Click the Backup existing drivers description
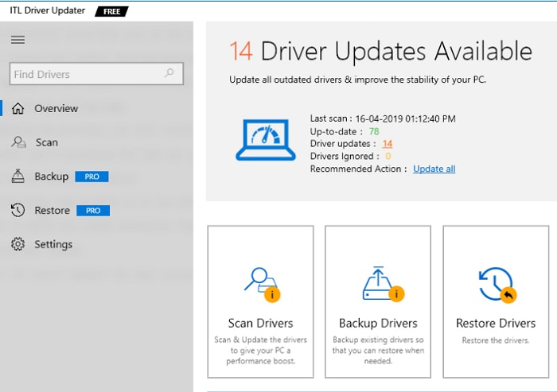The width and height of the screenshot is (557, 392). pyautogui.click(x=378, y=351)
